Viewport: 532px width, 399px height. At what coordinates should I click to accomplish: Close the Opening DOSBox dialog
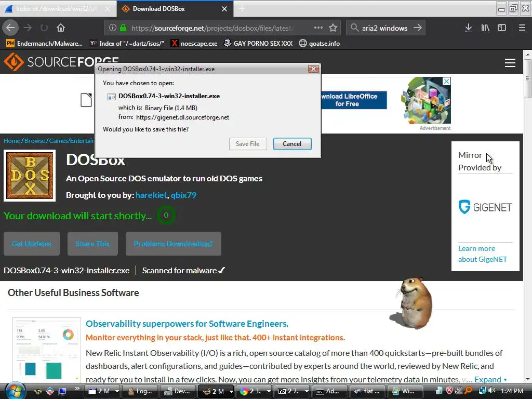(x=313, y=69)
